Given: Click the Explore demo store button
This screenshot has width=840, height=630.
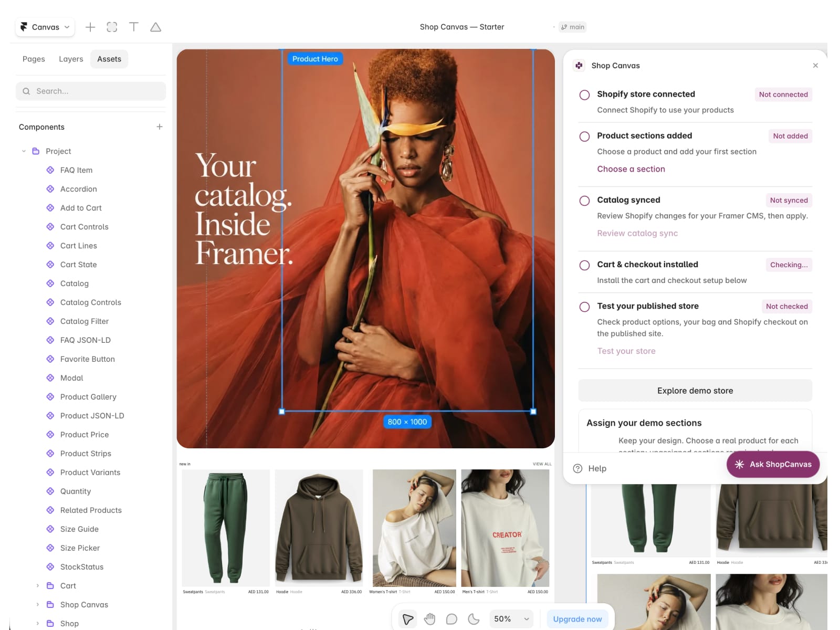Looking at the screenshot, I should 695,391.
